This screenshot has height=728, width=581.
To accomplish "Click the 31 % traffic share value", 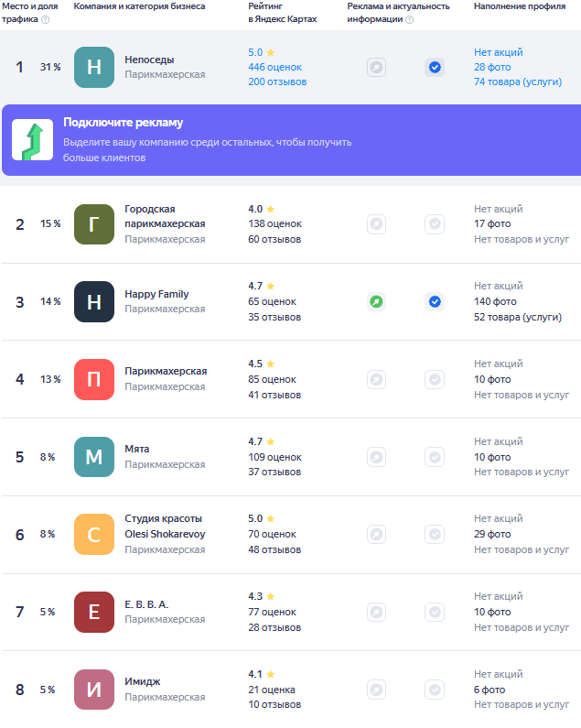I will (x=50, y=68).
